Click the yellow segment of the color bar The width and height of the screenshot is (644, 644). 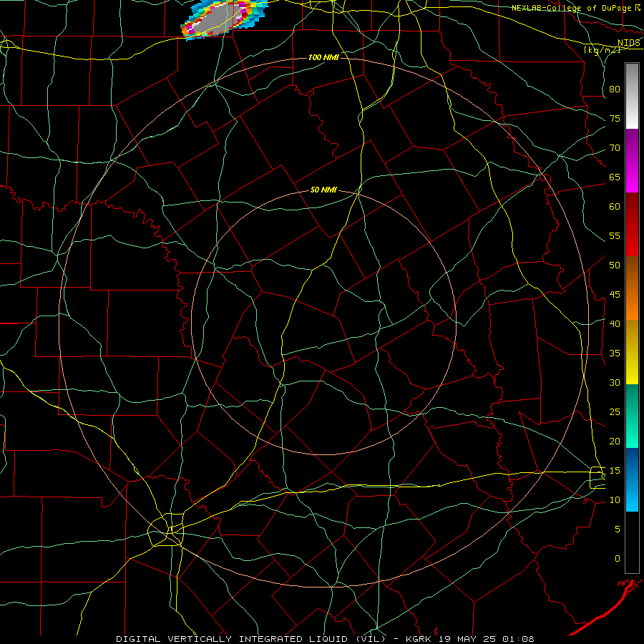[x=632, y=352]
